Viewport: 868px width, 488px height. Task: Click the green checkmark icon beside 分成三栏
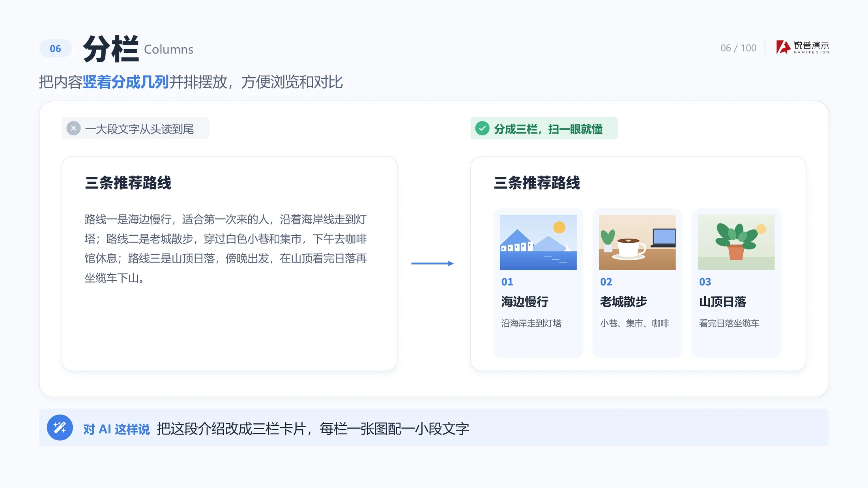pyautogui.click(x=482, y=128)
